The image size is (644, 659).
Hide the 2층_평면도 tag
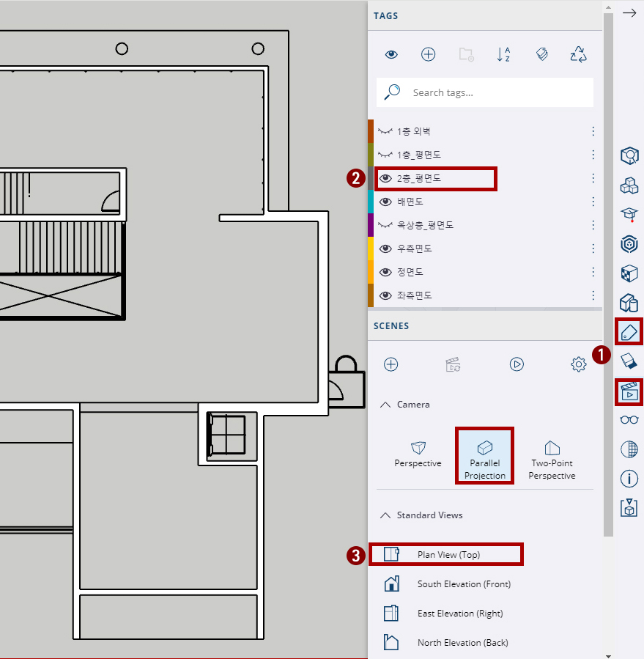point(385,179)
